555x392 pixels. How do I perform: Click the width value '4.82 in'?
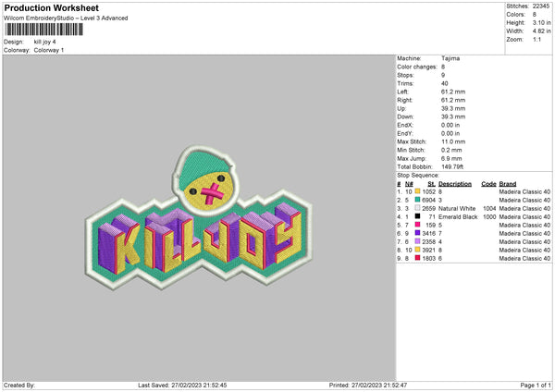click(x=541, y=31)
